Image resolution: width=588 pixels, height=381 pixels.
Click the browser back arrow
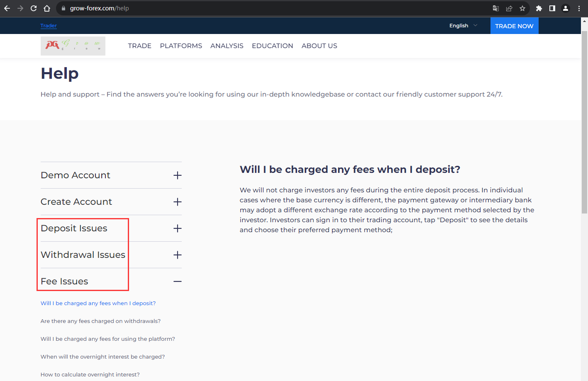point(7,8)
